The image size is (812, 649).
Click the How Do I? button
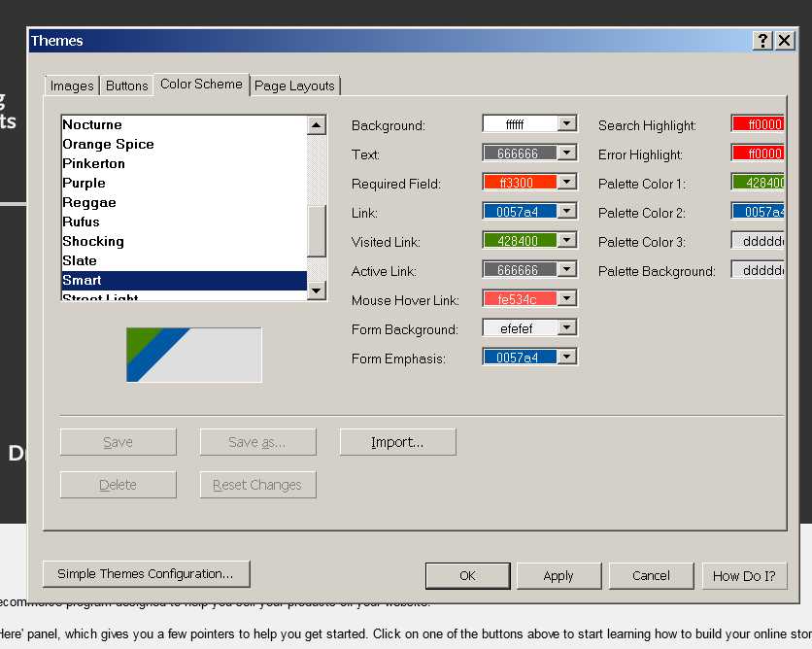pos(744,575)
